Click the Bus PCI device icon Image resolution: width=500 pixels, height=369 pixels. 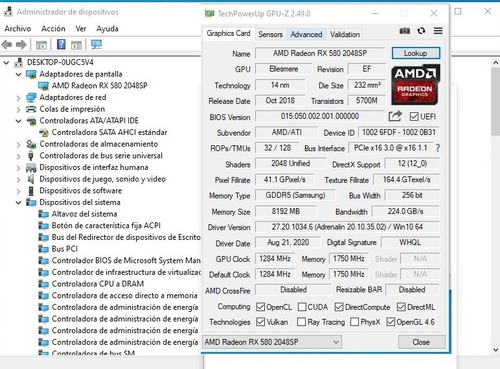[44, 249]
